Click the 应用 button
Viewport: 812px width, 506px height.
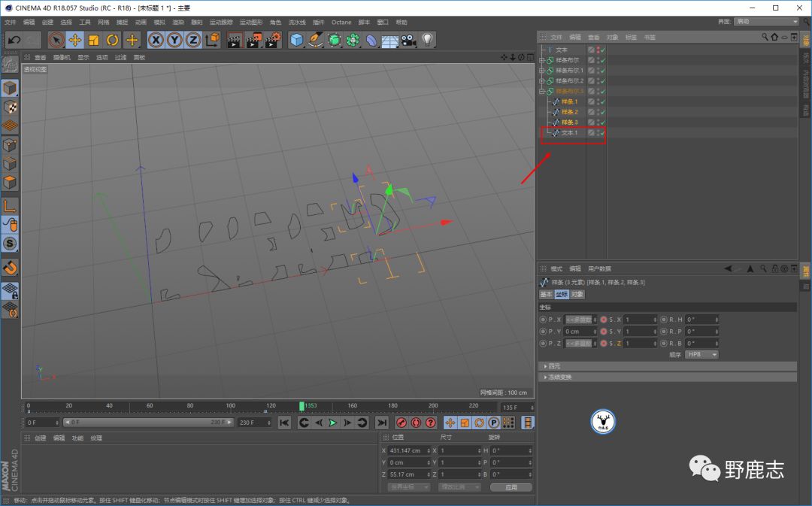(511, 487)
